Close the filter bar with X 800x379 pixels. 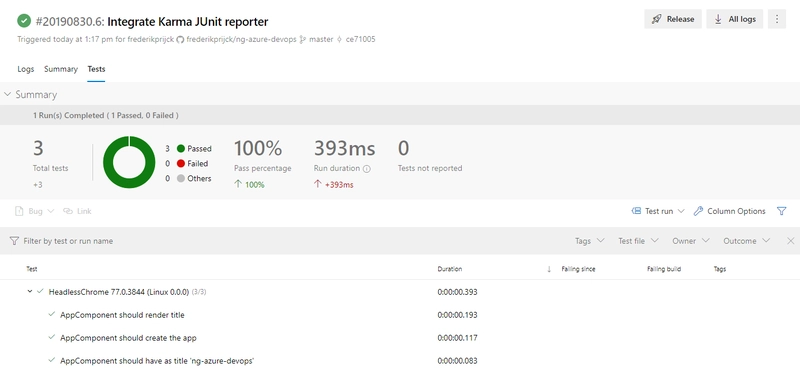pyautogui.click(x=790, y=241)
